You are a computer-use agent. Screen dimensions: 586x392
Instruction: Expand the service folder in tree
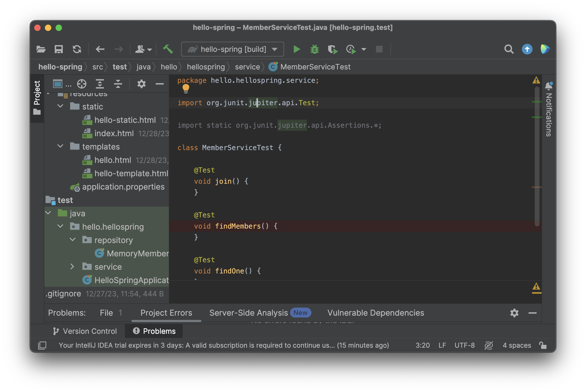[x=72, y=267]
